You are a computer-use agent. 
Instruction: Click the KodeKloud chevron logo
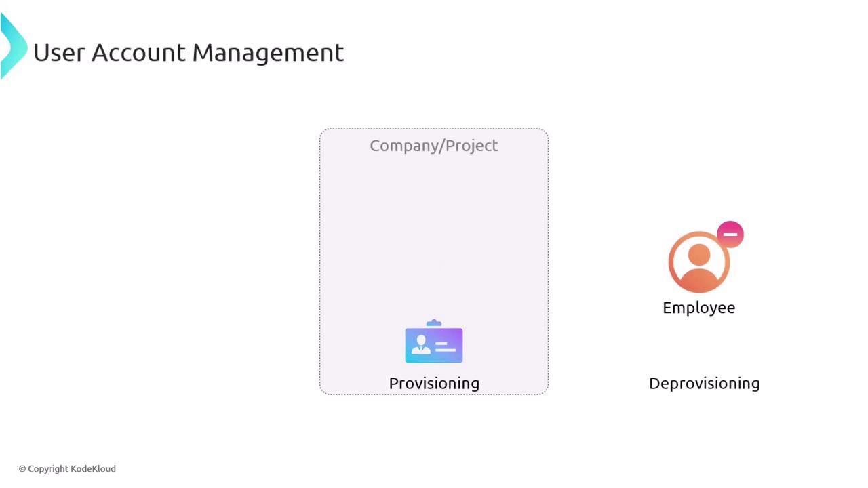pyautogui.click(x=12, y=46)
